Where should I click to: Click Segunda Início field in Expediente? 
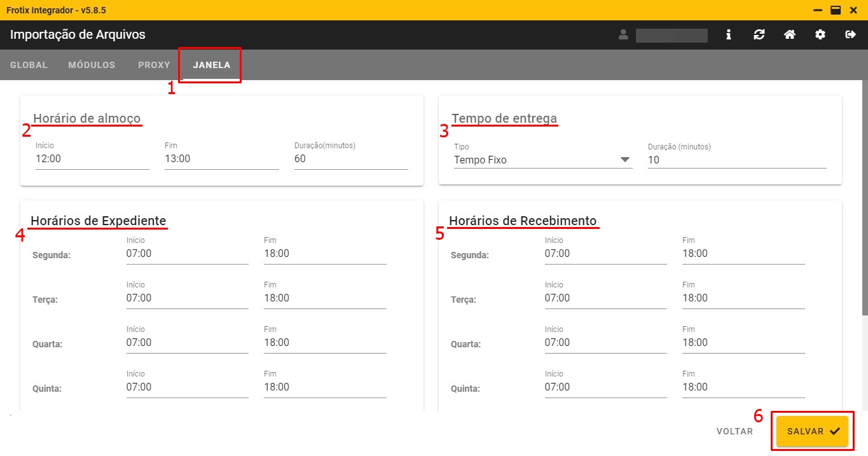click(x=187, y=254)
